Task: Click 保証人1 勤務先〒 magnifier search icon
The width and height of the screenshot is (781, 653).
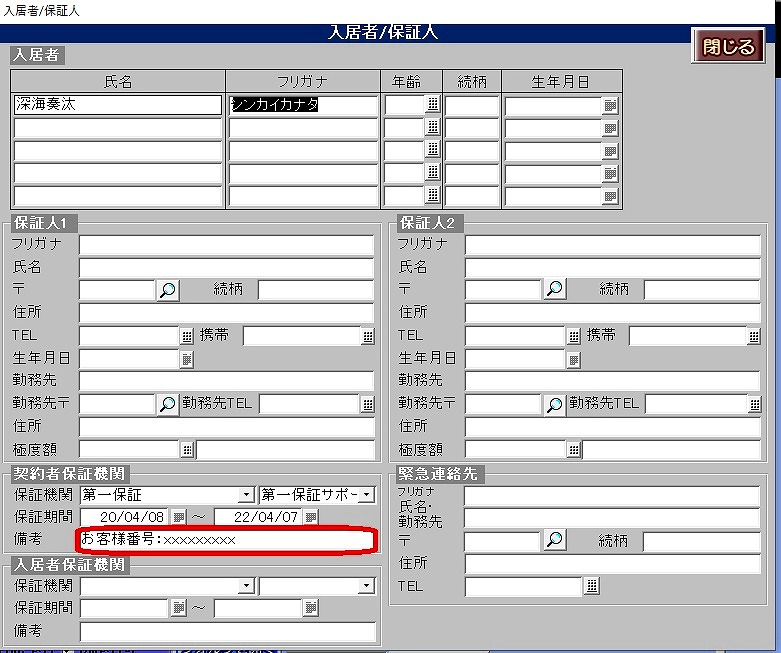Action: (168, 404)
